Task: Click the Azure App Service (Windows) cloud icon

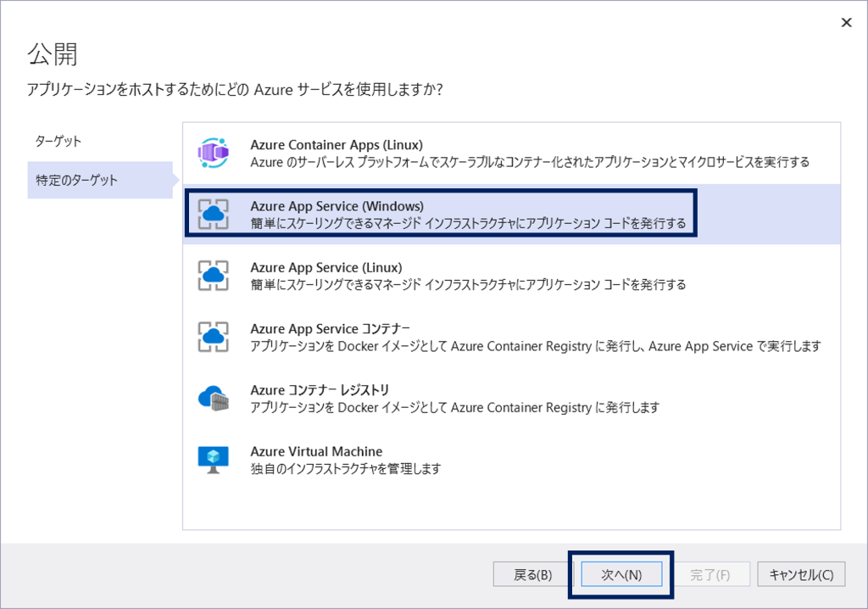Action: 213,215
